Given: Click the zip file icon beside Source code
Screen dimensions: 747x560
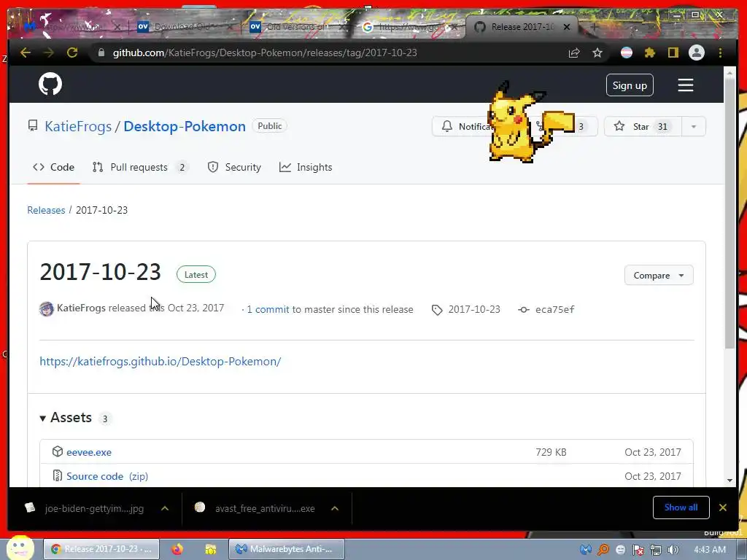Looking at the screenshot, I should 58,475.
